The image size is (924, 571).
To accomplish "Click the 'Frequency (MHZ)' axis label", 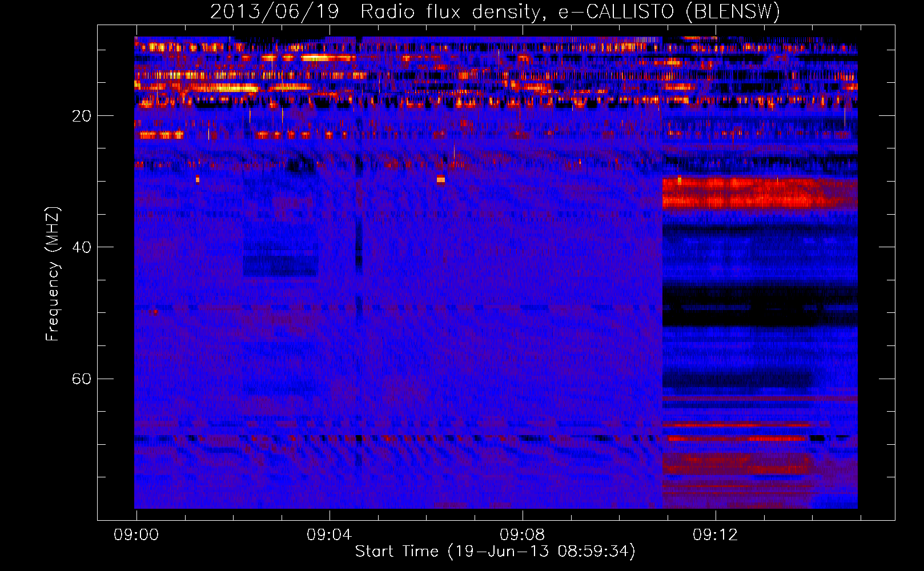I will 53,274.
